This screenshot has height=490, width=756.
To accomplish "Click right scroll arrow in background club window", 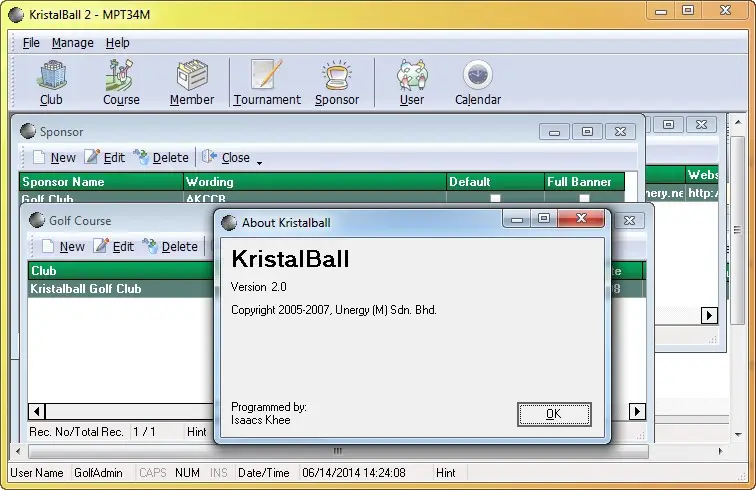I will [709, 315].
